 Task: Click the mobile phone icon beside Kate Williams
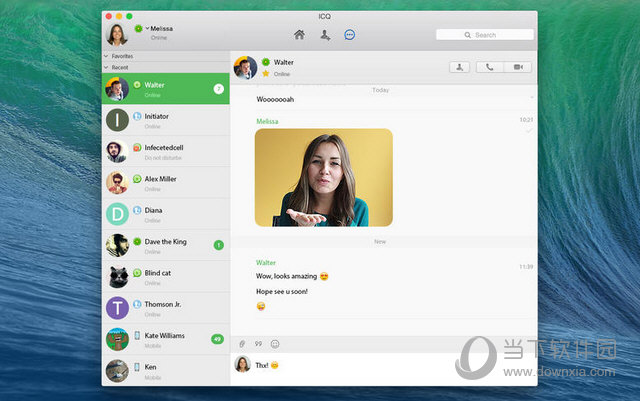[x=137, y=335]
